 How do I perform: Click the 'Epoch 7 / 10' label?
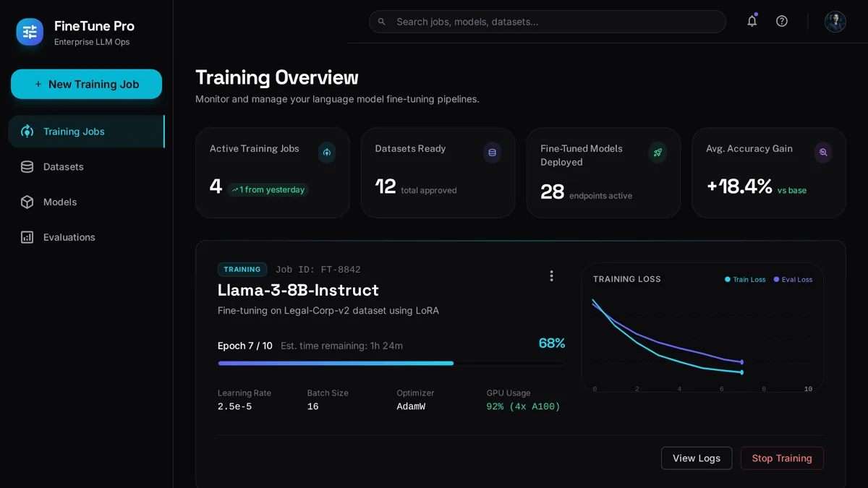click(x=245, y=346)
